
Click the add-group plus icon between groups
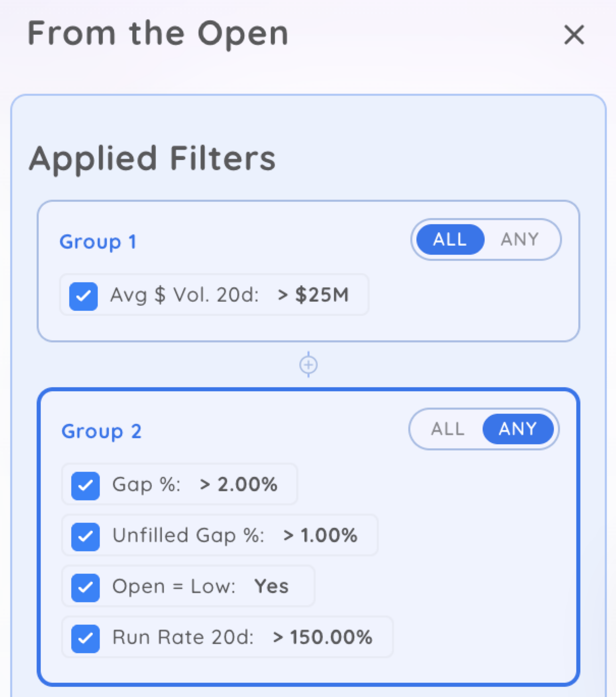pos(309,365)
